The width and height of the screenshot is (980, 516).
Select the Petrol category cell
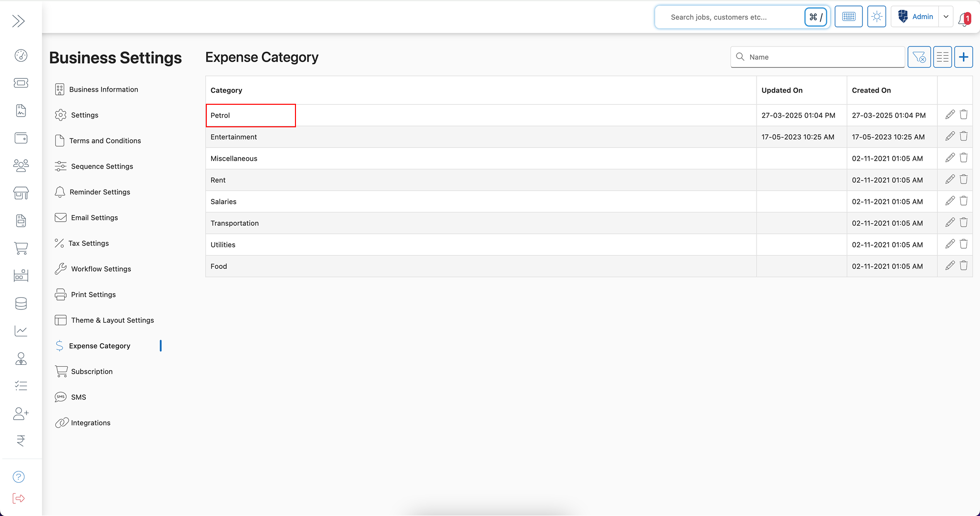tap(481, 116)
